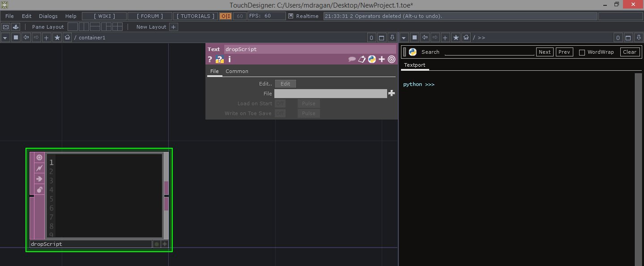Click the textport Search input field
Viewport: 644px width, 266px height.
pos(489,52)
